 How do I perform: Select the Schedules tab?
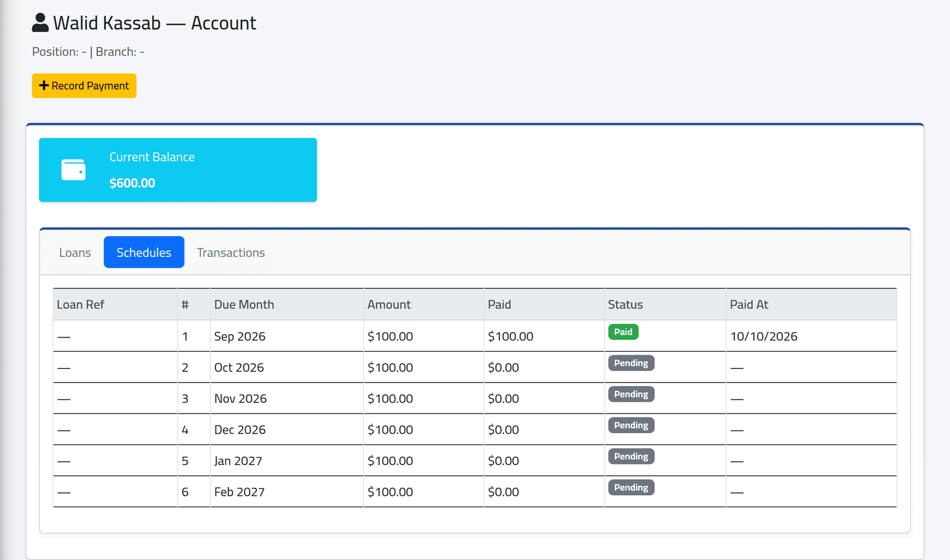144,253
